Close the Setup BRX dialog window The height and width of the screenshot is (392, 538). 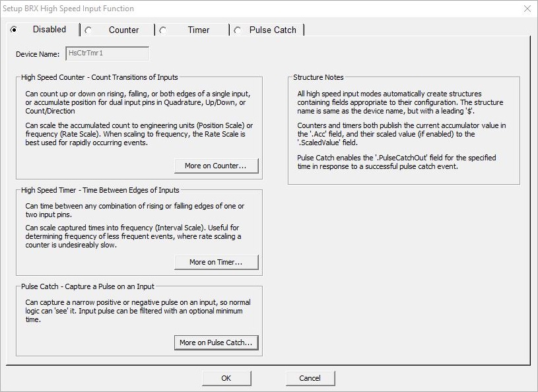(527, 9)
